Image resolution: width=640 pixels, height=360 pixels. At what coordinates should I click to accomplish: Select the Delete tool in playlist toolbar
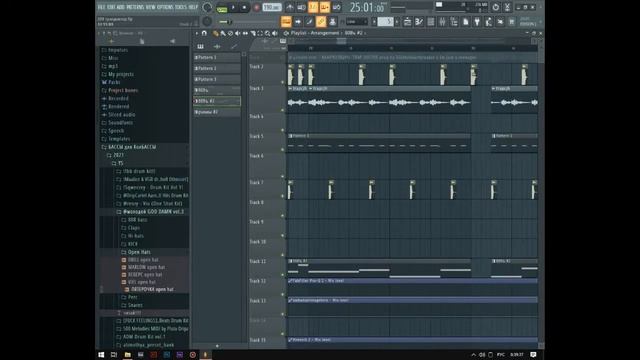click(230, 33)
